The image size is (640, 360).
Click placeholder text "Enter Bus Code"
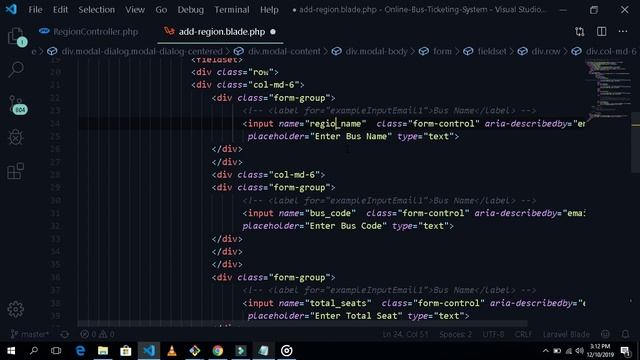(x=346, y=226)
